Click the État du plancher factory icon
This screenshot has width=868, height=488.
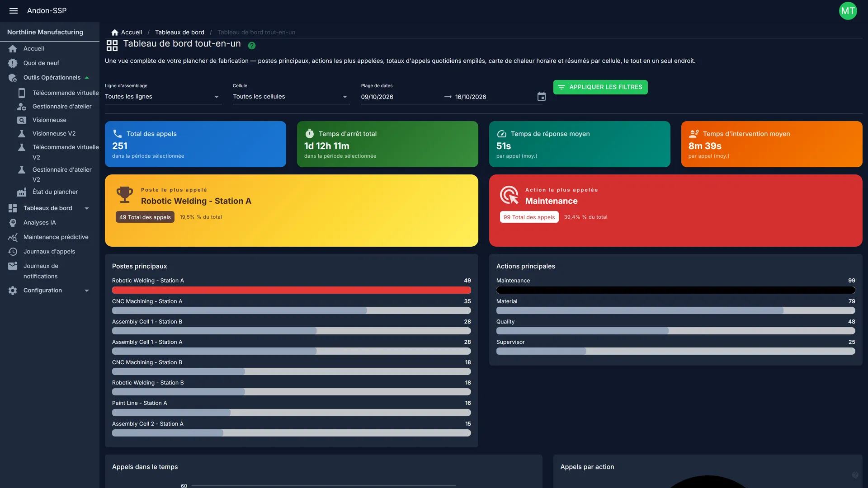pyautogui.click(x=22, y=192)
